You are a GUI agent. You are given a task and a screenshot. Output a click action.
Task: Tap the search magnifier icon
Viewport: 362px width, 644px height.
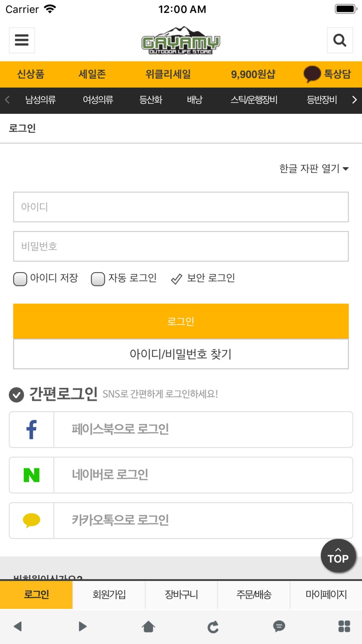click(x=340, y=40)
